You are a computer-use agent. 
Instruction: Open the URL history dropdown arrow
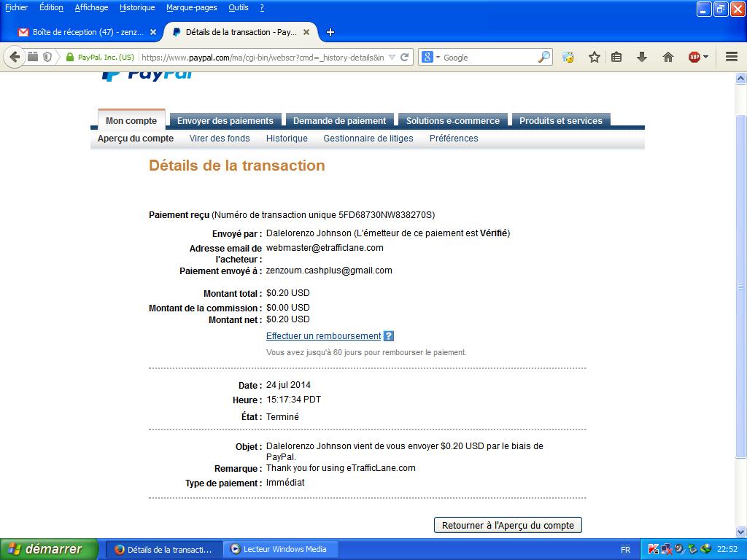click(x=392, y=57)
